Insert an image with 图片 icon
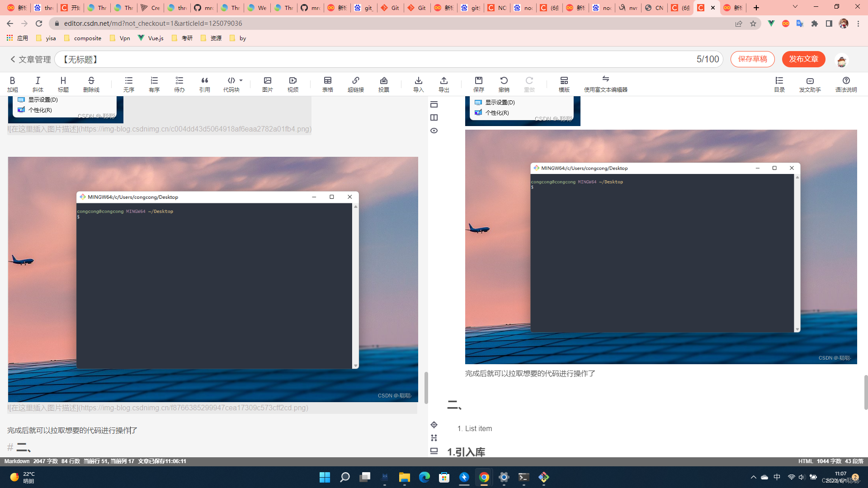Screen dimensions: 868x488 [267, 84]
